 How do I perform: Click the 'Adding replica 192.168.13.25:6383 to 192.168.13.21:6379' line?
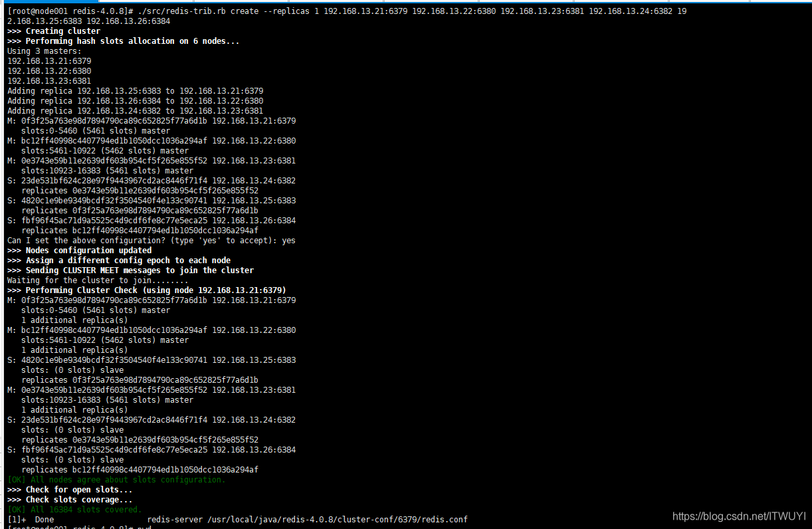(x=136, y=91)
